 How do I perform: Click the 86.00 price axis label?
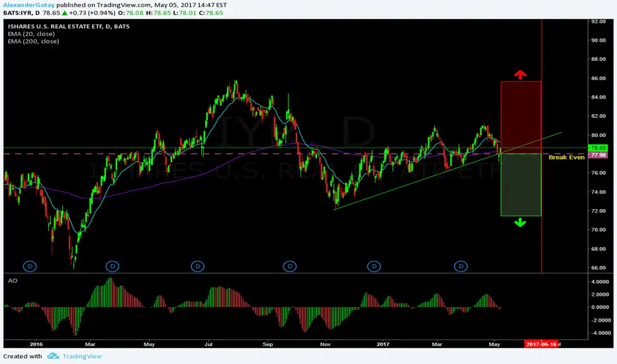[x=598, y=78]
